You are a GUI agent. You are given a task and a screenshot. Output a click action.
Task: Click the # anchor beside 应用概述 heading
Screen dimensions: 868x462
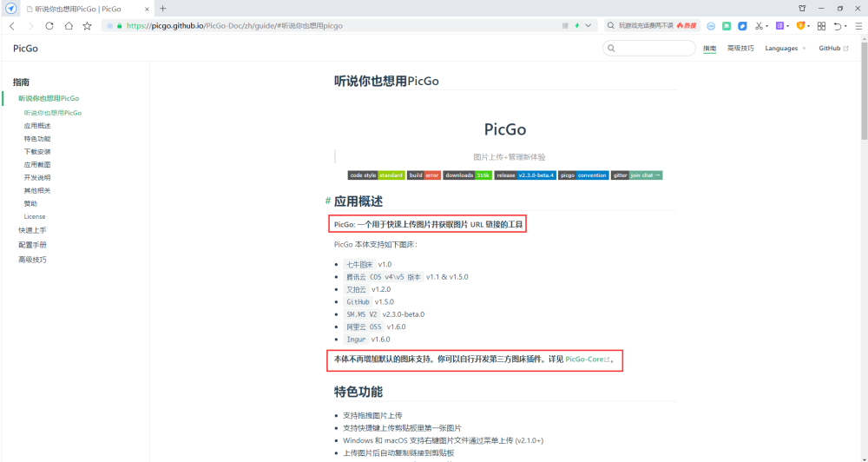tap(328, 201)
